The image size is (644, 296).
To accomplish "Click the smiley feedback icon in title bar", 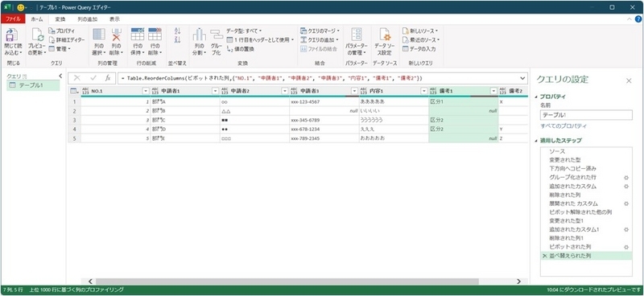I will (21, 7).
